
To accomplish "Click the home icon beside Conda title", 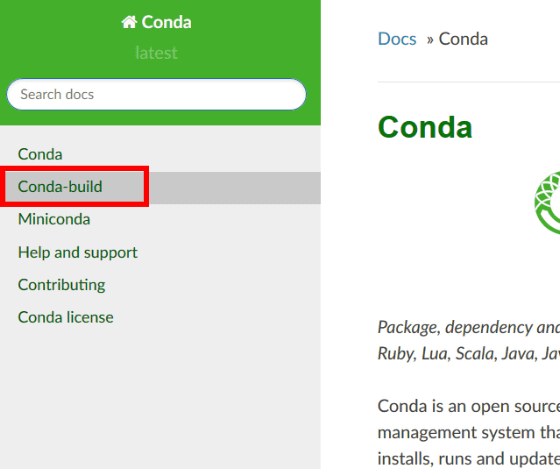I will point(129,22).
